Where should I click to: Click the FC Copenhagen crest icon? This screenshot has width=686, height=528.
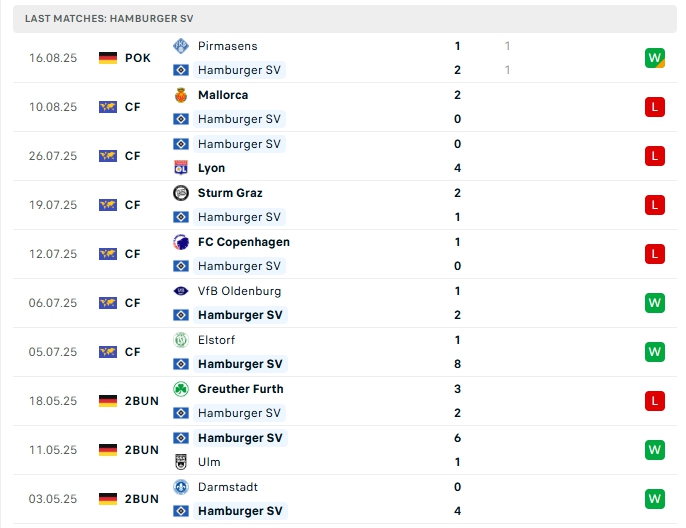181,242
